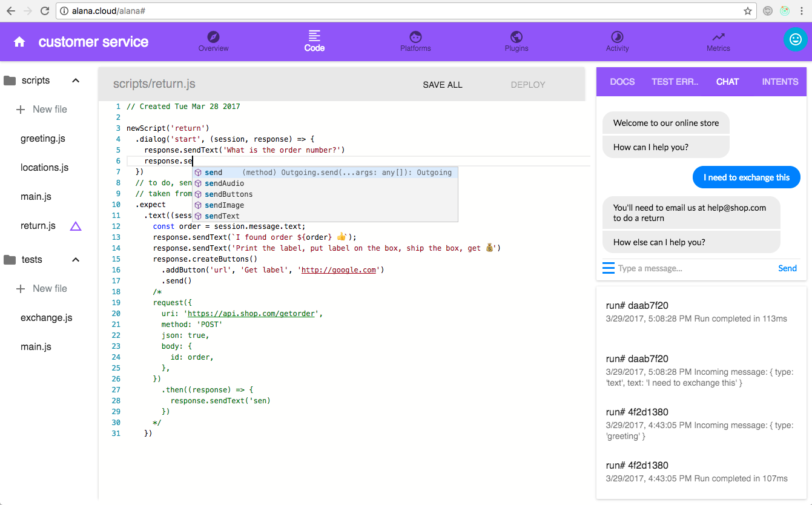The height and width of the screenshot is (505, 812).
Task: Select sendAudio method icon in autocomplete
Action: 198,183
